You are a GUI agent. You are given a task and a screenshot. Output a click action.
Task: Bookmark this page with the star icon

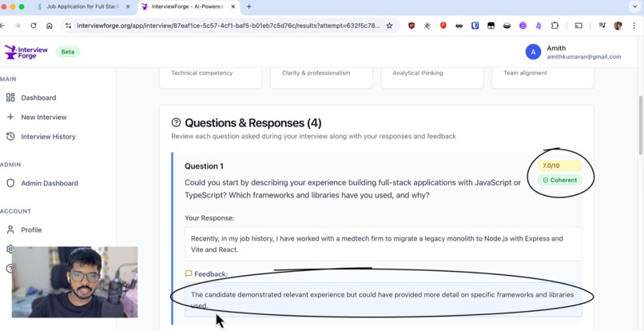[389, 26]
